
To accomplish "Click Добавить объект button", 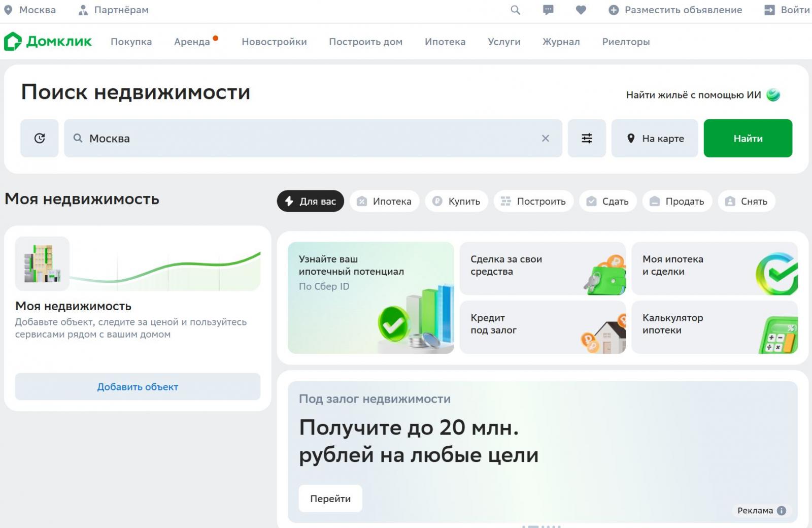I will click(138, 387).
